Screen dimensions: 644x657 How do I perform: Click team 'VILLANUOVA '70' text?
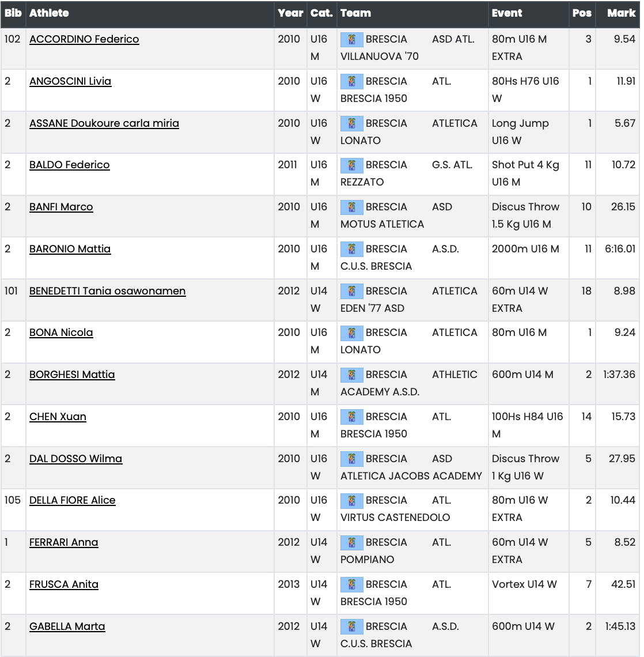(x=380, y=56)
